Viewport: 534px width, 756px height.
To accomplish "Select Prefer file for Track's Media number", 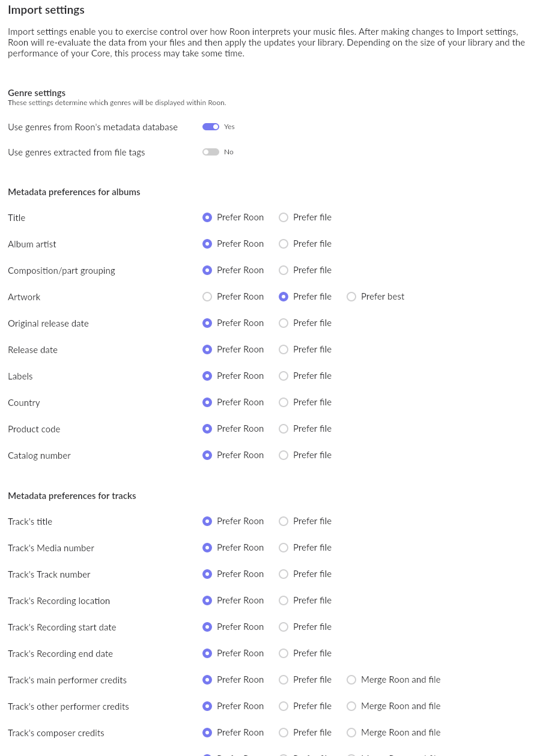I will 284,548.
